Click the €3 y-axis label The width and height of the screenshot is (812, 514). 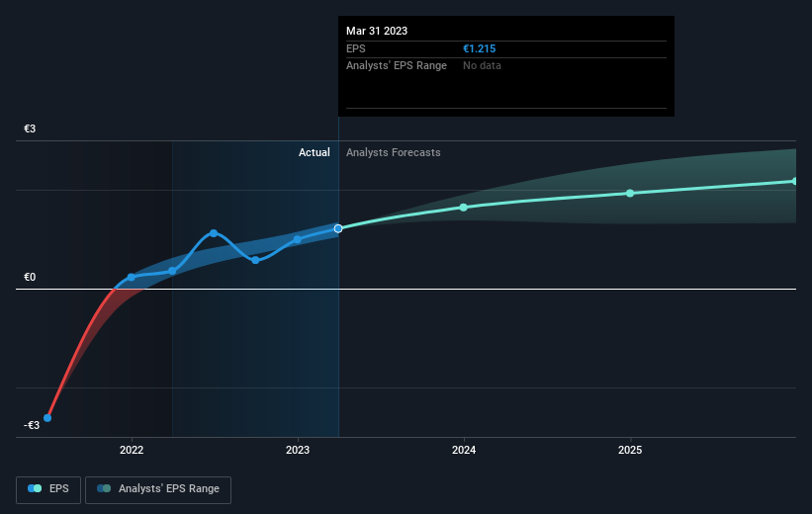(30, 128)
